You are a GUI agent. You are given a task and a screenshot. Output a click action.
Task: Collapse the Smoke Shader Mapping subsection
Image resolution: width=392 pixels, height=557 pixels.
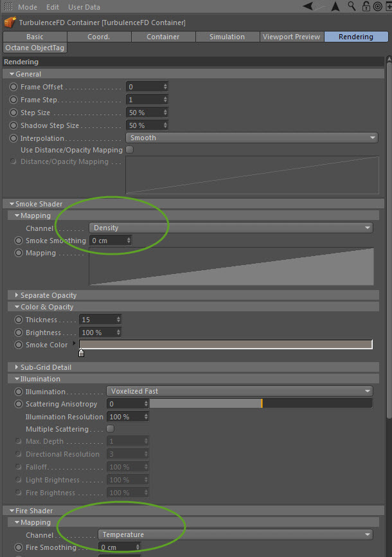(17, 215)
